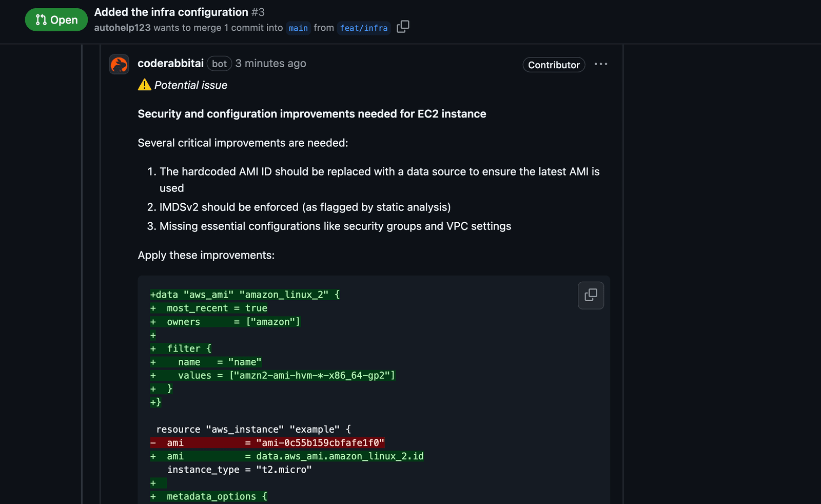
Task: Click the coderabbitai bot name
Action: pyautogui.click(x=170, y=63)
